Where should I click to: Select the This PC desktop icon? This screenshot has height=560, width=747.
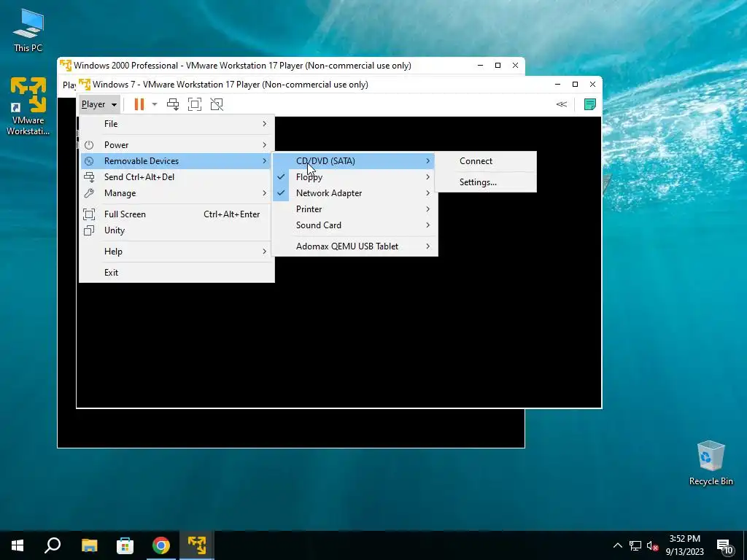(x=28, y=31)
